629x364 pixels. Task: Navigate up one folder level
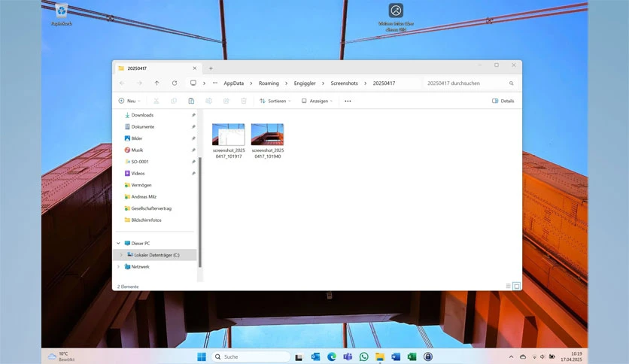pyautogui.click(x=156, y=83)
